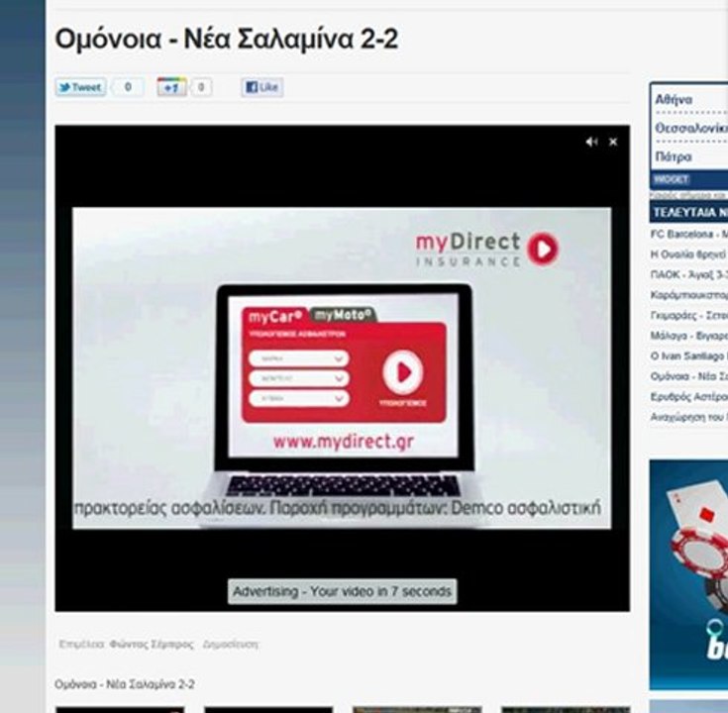
Task: Open the Ερυθρός Αστέρας news item
Action: pos(689,397)
